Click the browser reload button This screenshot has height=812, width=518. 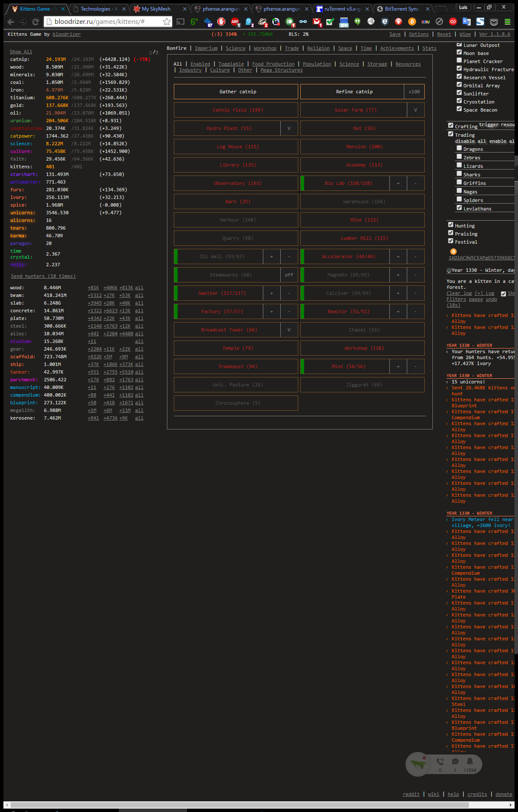tap(36, 22)
